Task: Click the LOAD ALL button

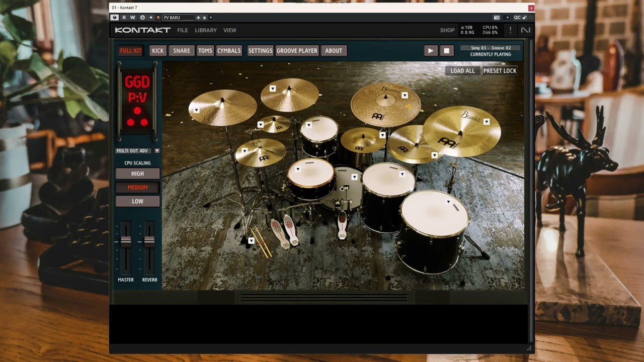Action: tap(462, 71)
